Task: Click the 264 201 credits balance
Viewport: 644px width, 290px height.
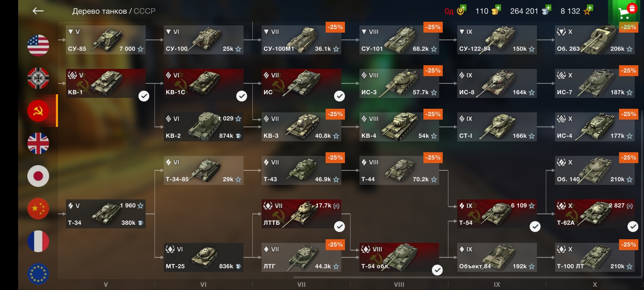Action: pyautogui.click(x=524, y=11)
